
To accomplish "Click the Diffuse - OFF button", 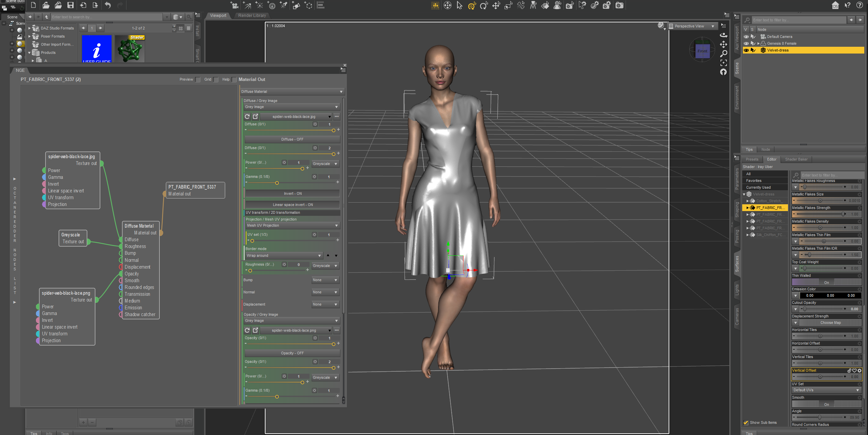I will point(292,139).
